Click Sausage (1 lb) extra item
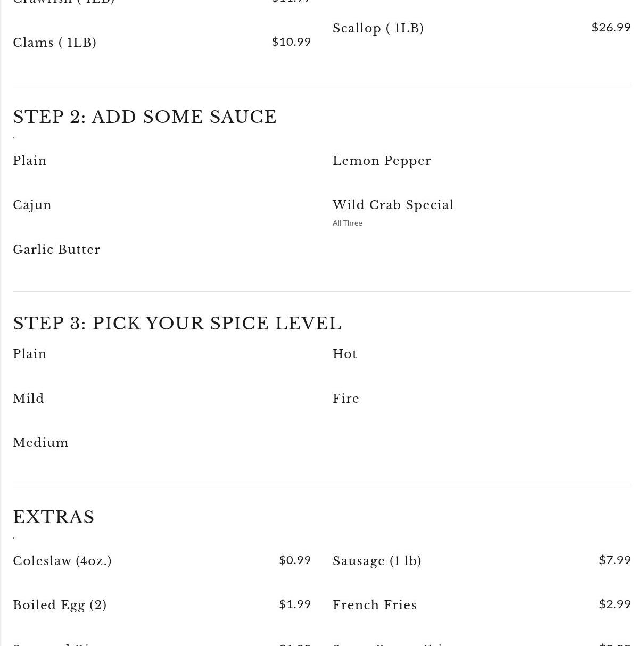The image size is (644, 646). point(377,561)
